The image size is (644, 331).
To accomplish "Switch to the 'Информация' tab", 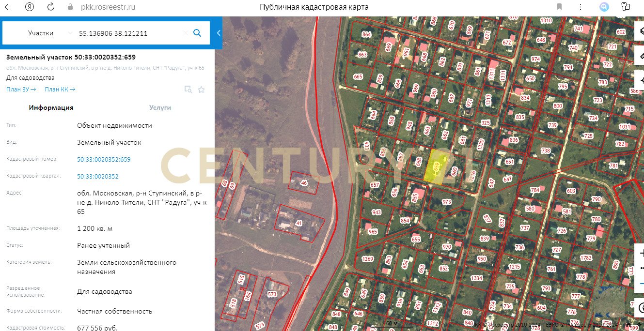I will (x=51, y=107).
